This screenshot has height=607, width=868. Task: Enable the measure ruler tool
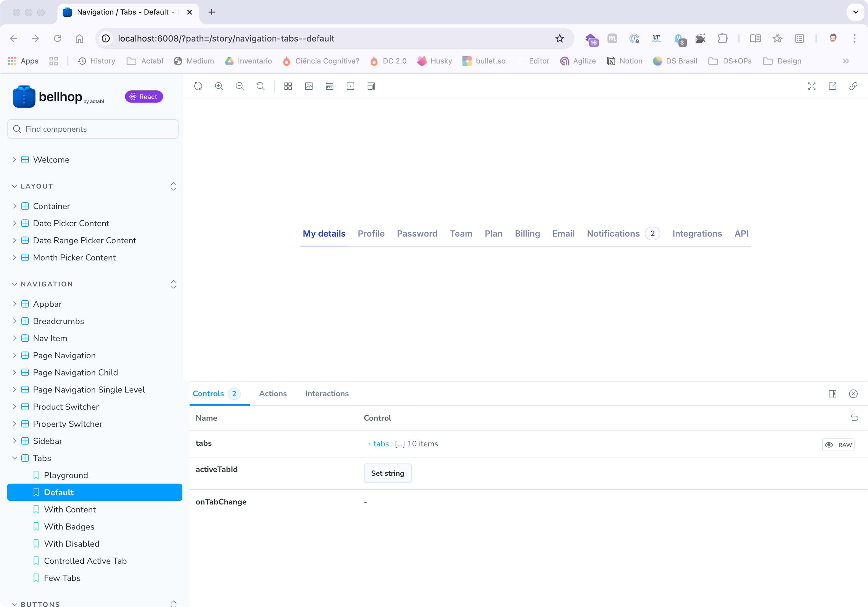tap(330, 86)
